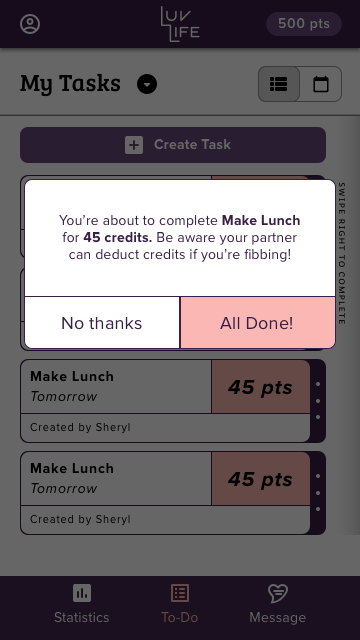Open the 500 pts balance badge
Screen dimensions: 360x640
(x=304, y=24)
